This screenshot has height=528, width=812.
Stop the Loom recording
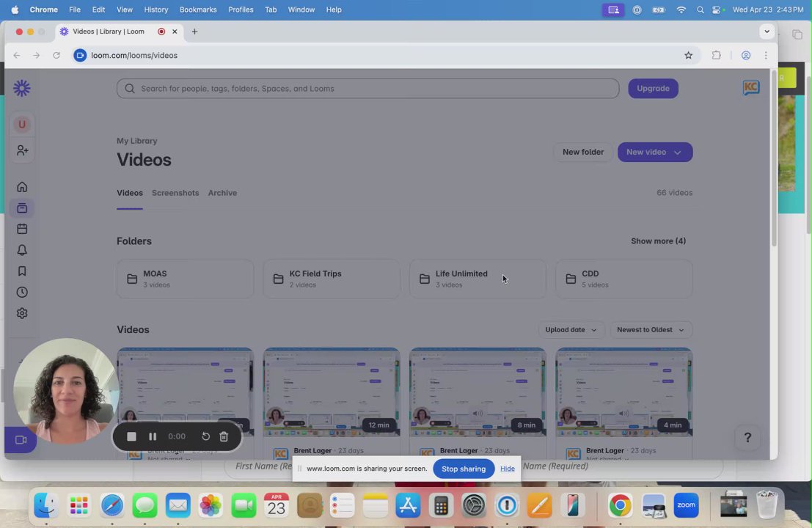[x=131, y=436]
